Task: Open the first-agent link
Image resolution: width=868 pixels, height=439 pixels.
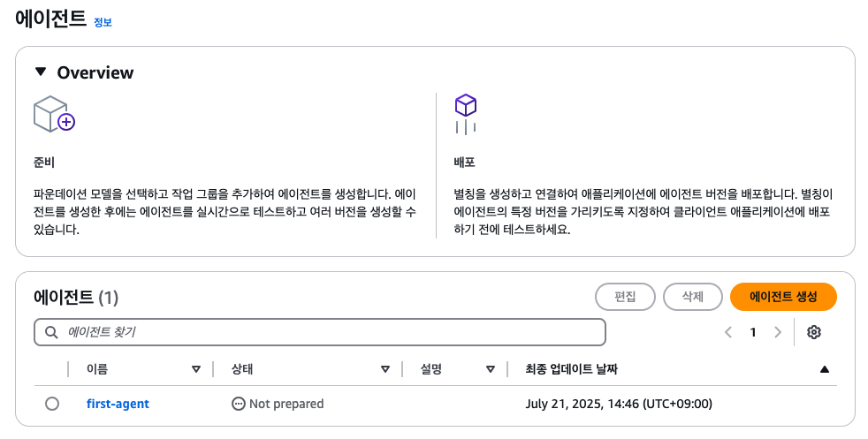Action: click(x=118, y=404)
